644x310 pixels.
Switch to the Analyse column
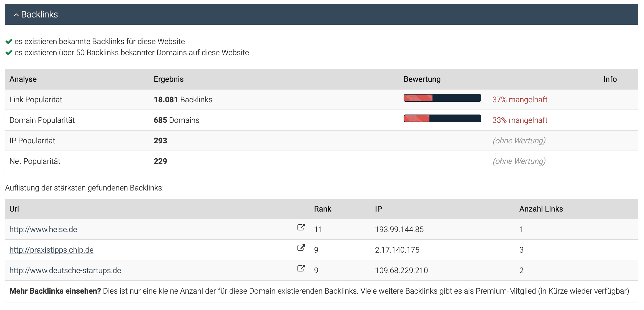coord(23,79)
